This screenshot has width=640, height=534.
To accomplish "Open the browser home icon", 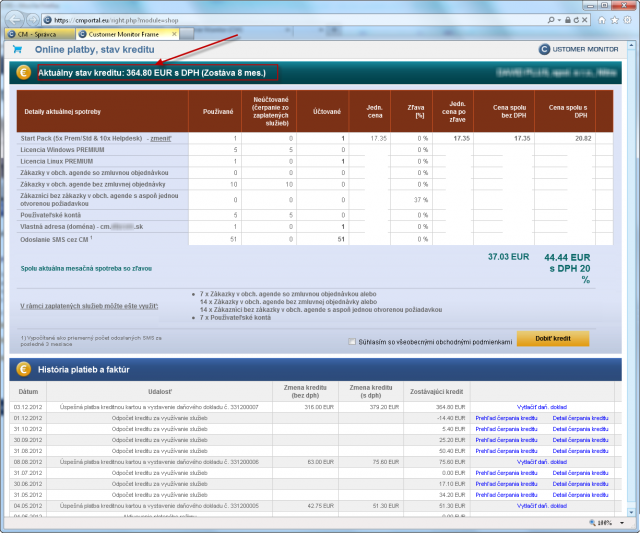I will click(602, 20).
